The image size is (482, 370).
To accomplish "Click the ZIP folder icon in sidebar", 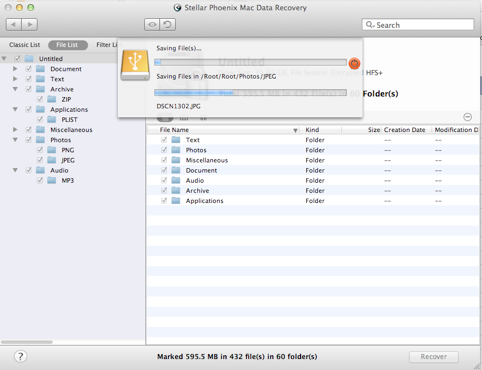I will point(52,99).
